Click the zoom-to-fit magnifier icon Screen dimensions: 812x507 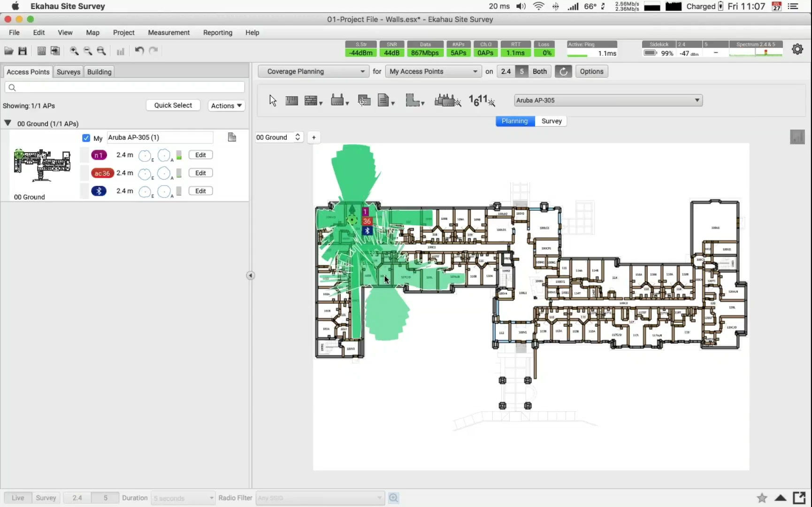[101, 51]
